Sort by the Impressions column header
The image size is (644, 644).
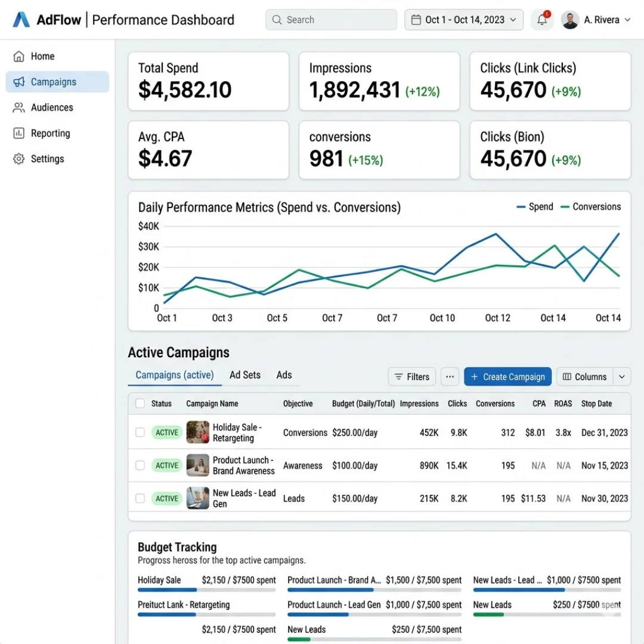click(x=419, y=403)
